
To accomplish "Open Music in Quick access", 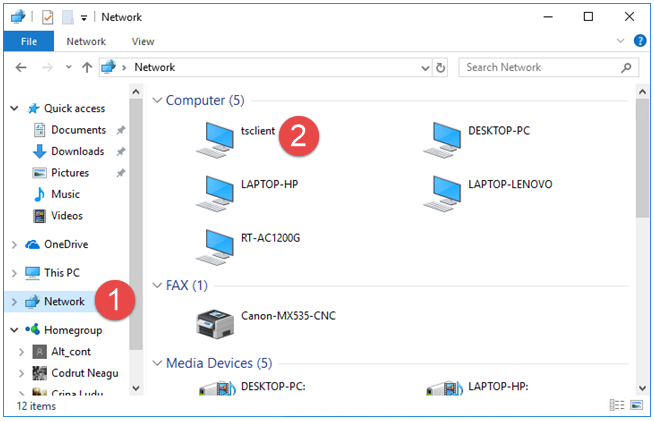I will pyautogui.click(x=65, y=194).
